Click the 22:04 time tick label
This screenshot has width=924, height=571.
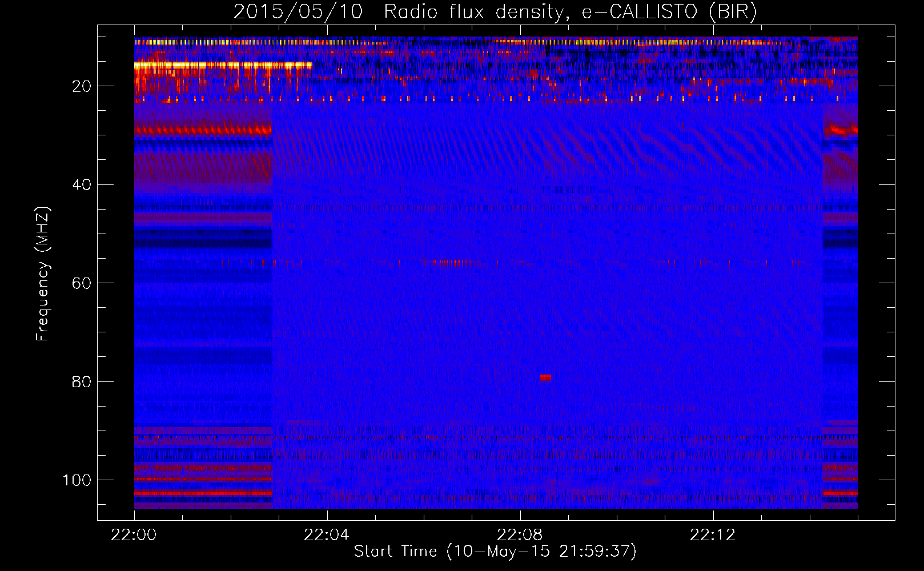[x=327, y=534]
